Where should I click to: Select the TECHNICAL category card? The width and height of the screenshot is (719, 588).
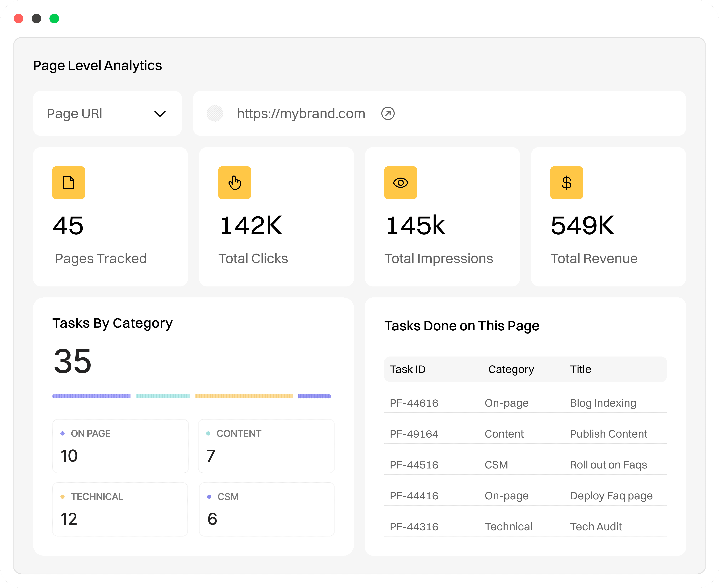(120, 509)
